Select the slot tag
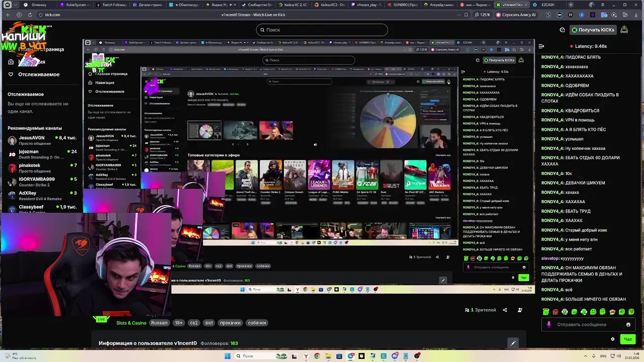The width and height of the screenshot is (644, 362). [209, 323]
